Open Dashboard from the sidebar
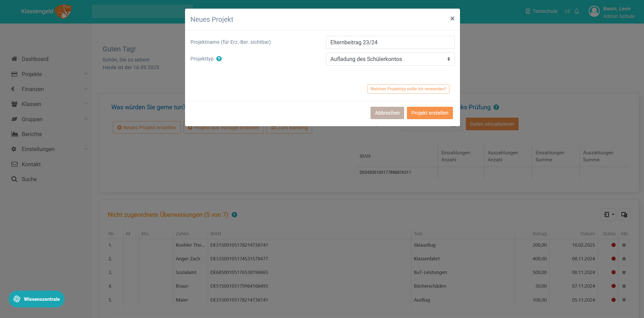This screenshot has height=318, width=644. tap(35, 59)
